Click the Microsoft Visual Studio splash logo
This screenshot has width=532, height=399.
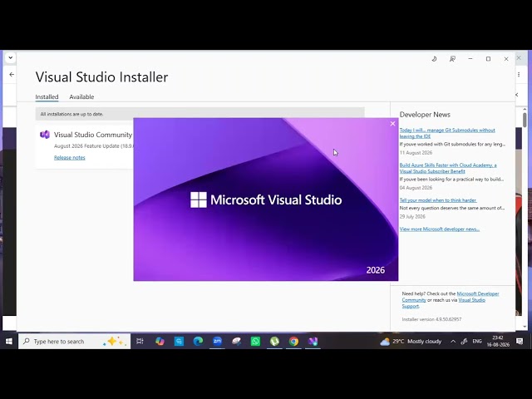point(266,199)
